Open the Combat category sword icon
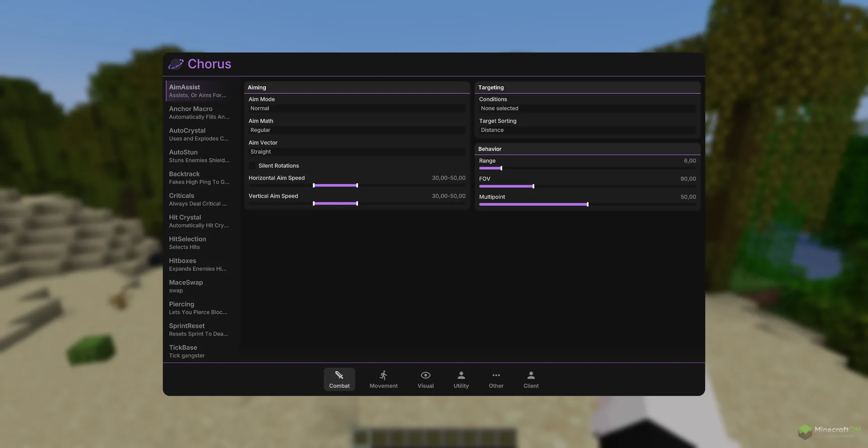868x448 pixels. [339, 375]
